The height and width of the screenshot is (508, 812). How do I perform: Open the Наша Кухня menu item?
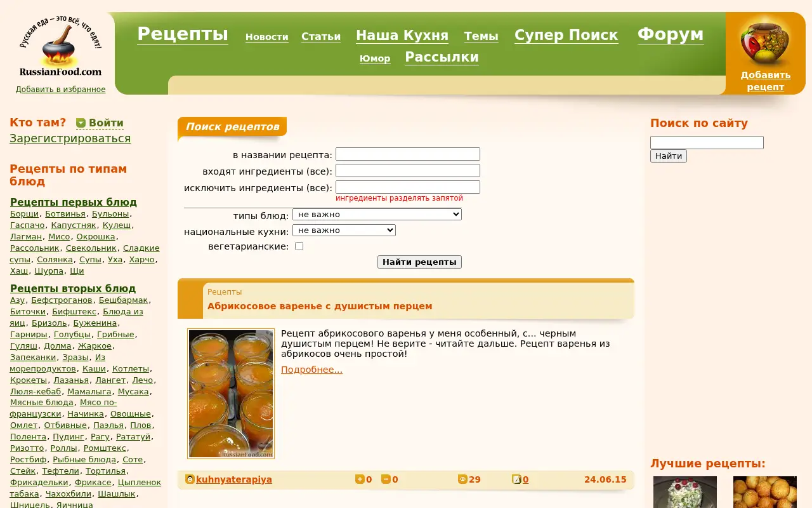pyautogui.click(x=402, y=36)
